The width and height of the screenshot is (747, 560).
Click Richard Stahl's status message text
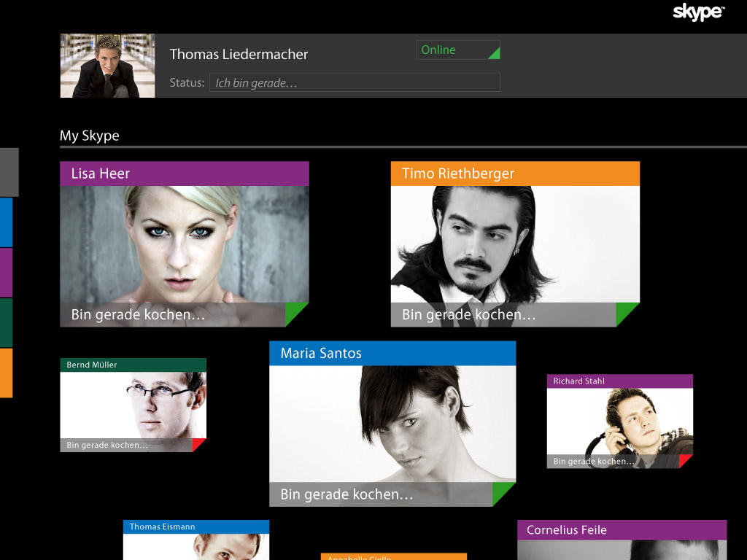[x=594, y=462]
